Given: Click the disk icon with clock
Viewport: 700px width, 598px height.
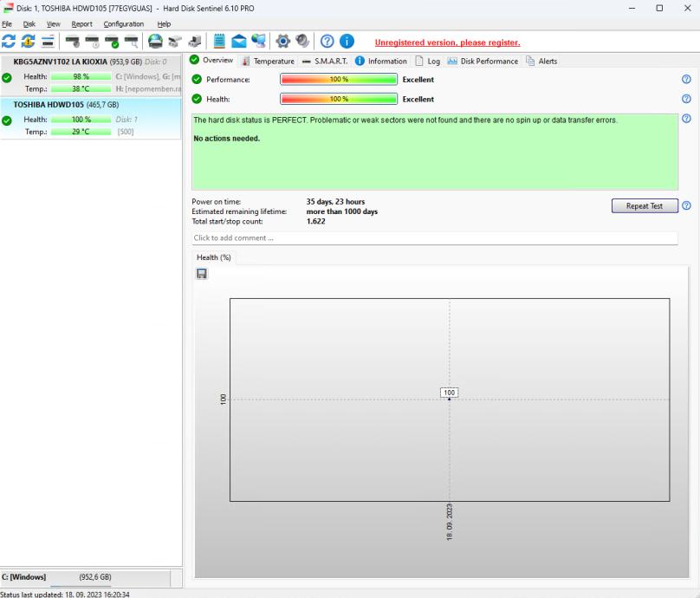Looking at the screenshot, I should [x=92, y=42].
